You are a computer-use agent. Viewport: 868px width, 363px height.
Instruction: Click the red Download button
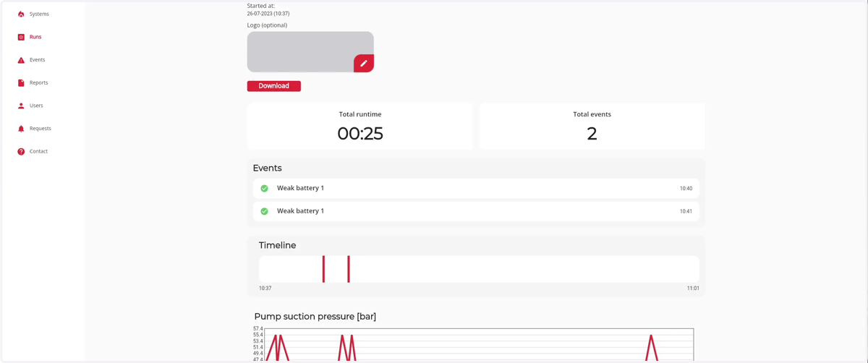(x=274, y=86)
